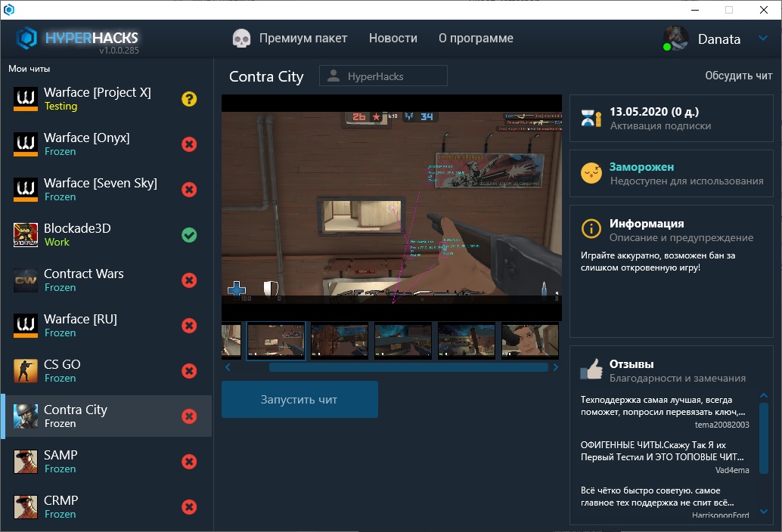The width and height of the screenshot is (782, 532).
Task: Click the Заморожен status panel
Action: (672, 174)
